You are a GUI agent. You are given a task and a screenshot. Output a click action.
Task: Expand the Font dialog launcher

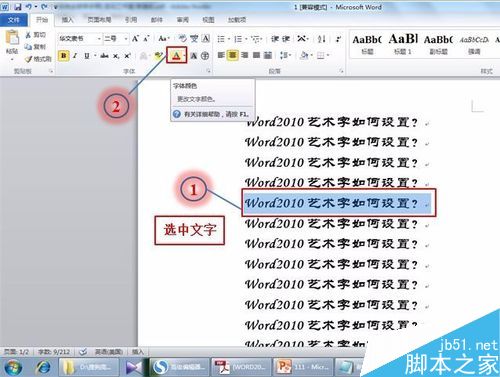pos(208,71)
